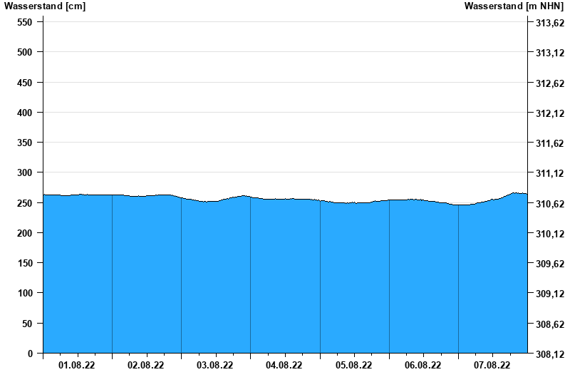Select the 03.08.22 date label

tap(215, 366)
